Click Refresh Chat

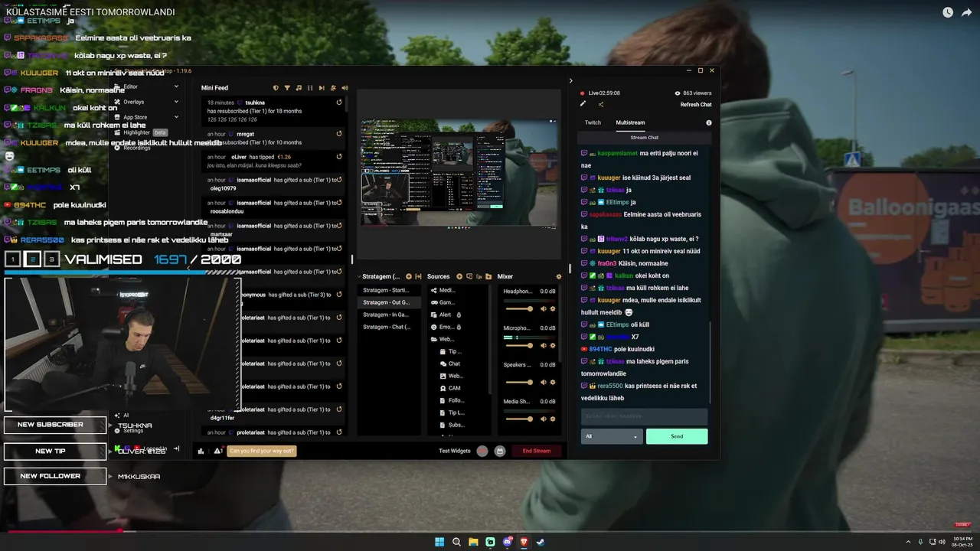click(696, 105)
